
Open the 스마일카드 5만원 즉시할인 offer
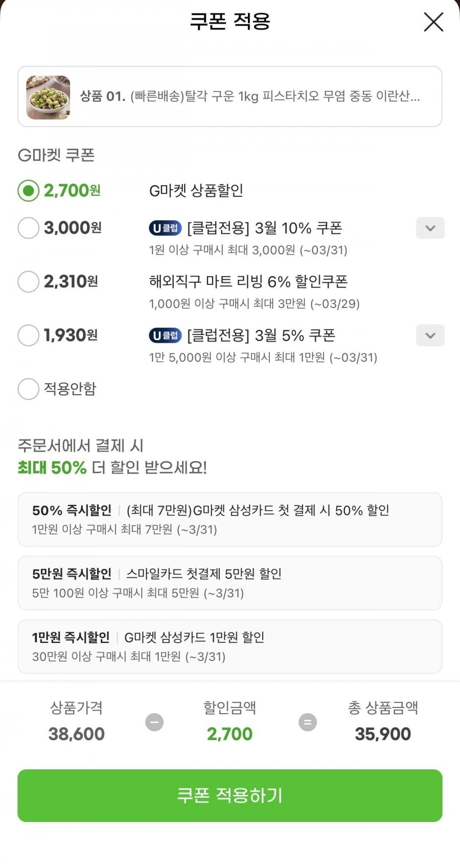click(x=229, y=583)
